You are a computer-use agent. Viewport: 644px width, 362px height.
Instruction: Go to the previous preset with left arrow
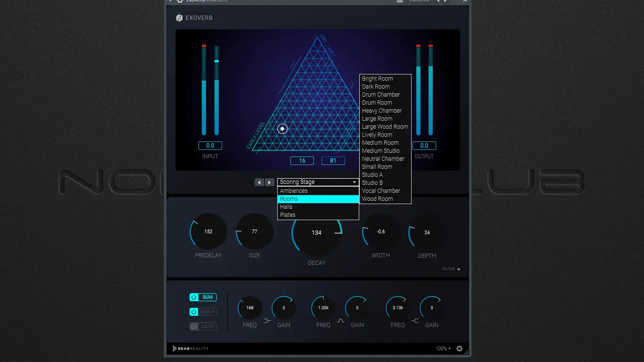coord(259,182)
